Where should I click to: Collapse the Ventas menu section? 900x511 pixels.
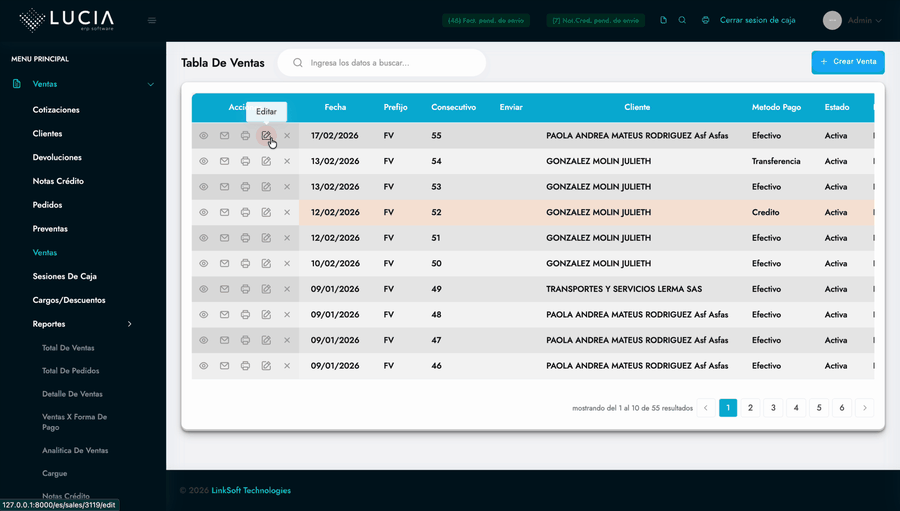151,85
